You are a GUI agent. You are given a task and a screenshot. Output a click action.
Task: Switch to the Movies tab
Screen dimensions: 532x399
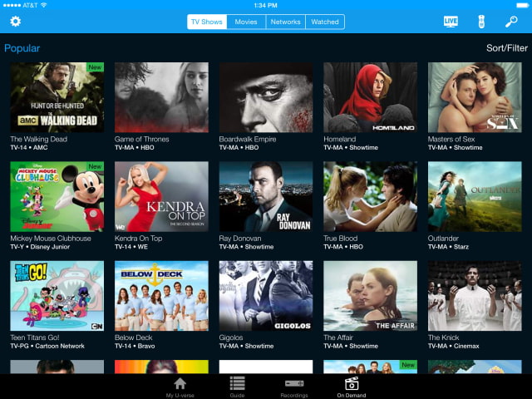246,22
